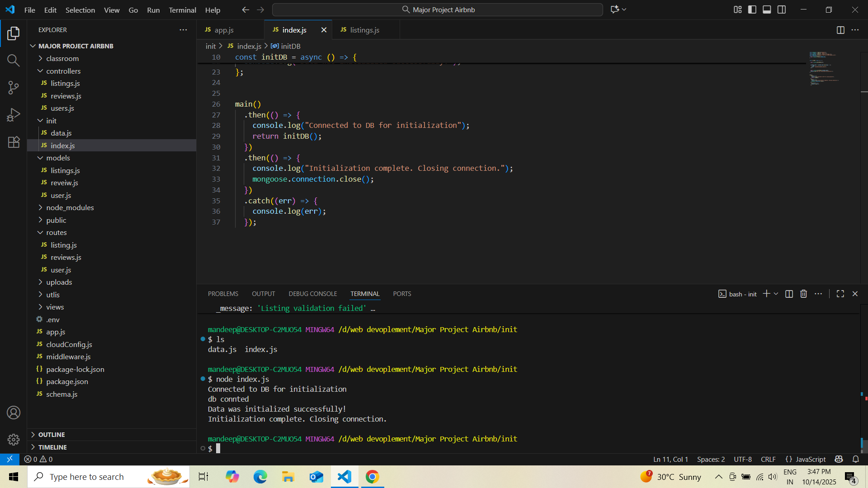Open the PROBLEMS panel tab
868x488 pixels.
tap(223, 294)
